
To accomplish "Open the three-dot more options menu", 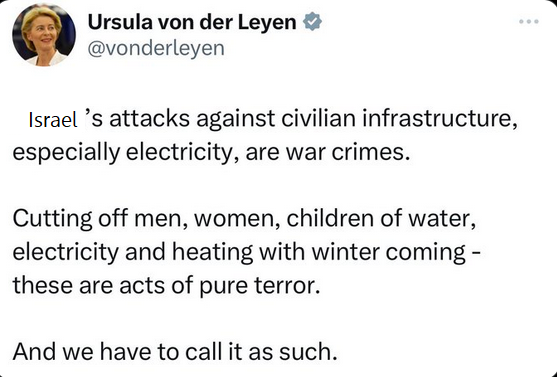I will click(529, 22).
